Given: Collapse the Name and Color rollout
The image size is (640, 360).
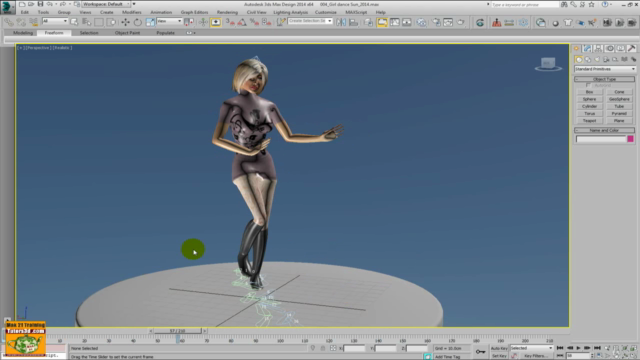Looking at the screenshot, I should click(604, 130).
